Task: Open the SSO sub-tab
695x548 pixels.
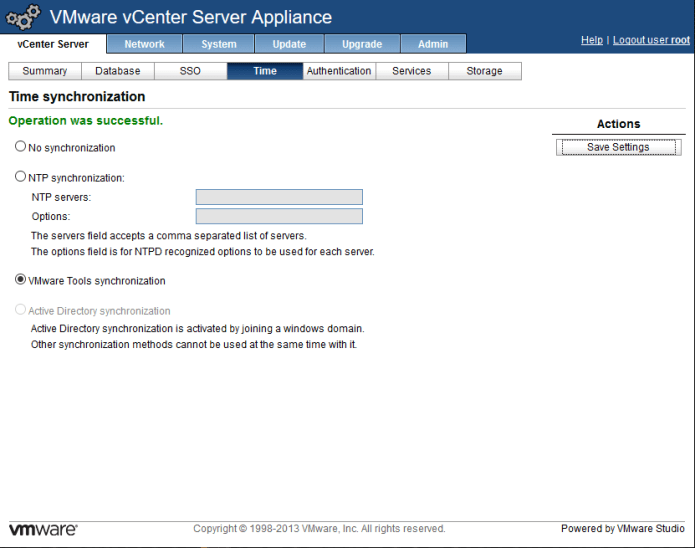Action: pyautogui.click(x=190, y=71)
